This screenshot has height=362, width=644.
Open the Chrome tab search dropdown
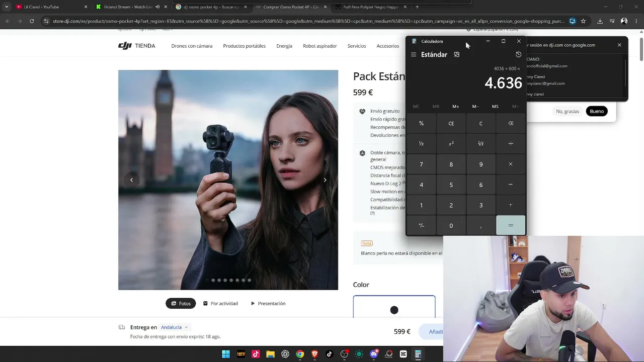(x=7, y=7)
